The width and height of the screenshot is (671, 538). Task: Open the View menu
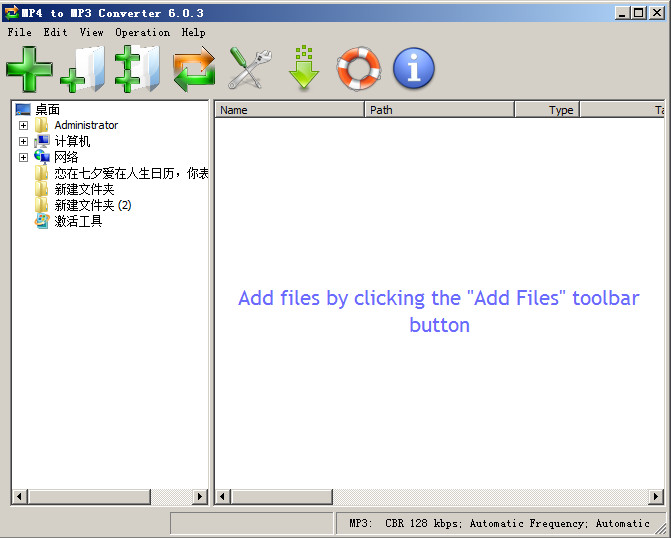point(92,33)
